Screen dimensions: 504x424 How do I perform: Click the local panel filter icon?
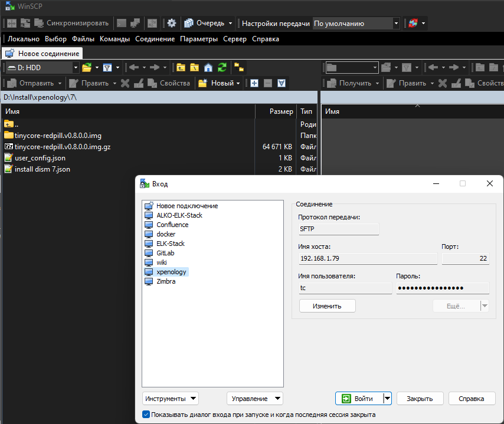(107, 68)
